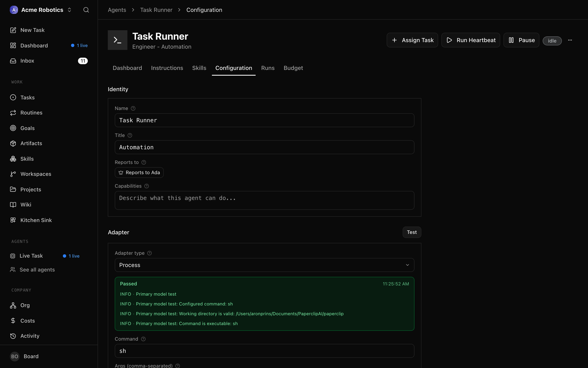Click the Reports to help icon
The image size is (588, 368).
pyautogui.click(x=144, y=162)
